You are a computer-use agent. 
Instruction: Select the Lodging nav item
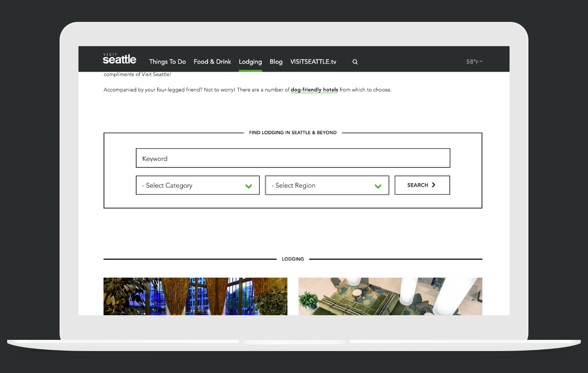pyautogui.click(x=251, y=62)
